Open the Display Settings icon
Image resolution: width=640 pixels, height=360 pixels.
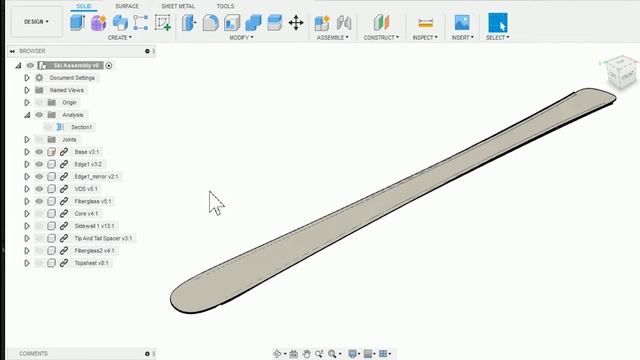coord(353,354)
